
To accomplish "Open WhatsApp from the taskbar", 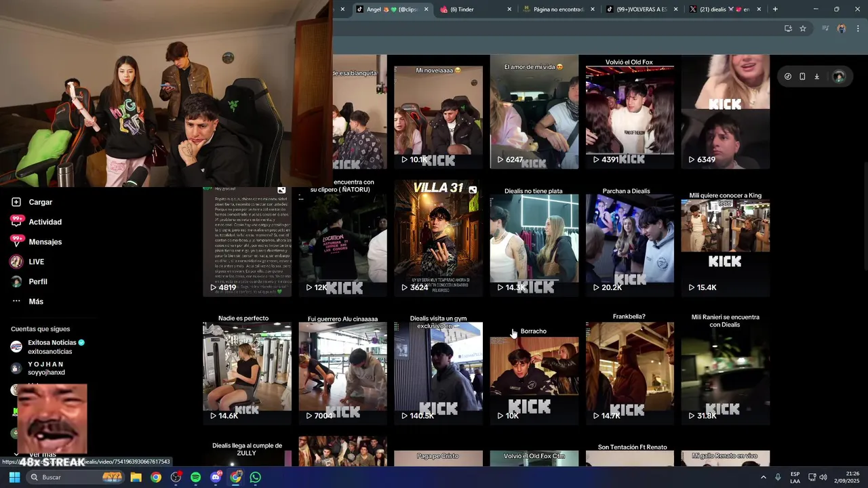I will click(x=256, y=477).
